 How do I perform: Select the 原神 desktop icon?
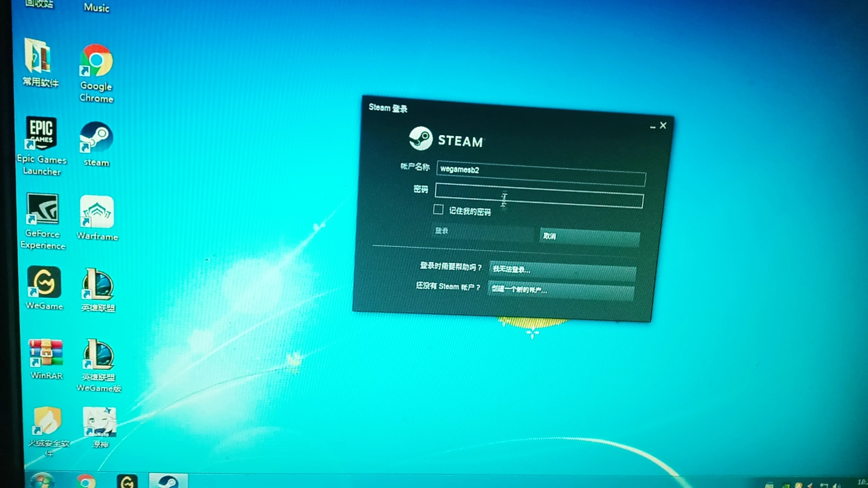click(100, 427)
